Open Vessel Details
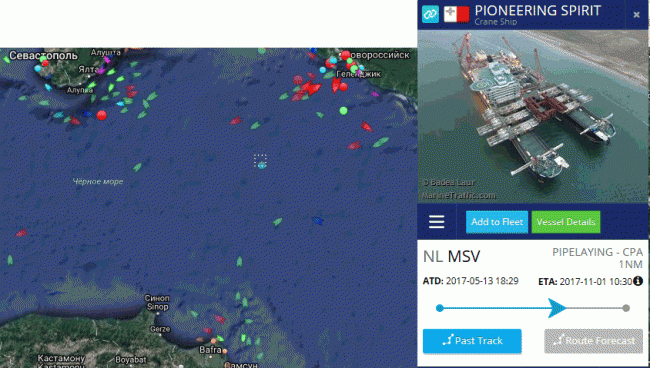The image size is (650, 368). [566, 222]
